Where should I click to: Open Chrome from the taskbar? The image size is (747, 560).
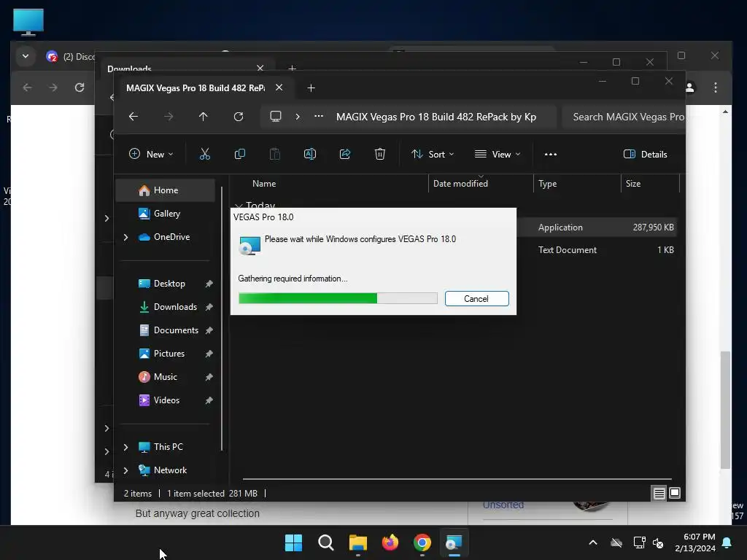[422, 542]
